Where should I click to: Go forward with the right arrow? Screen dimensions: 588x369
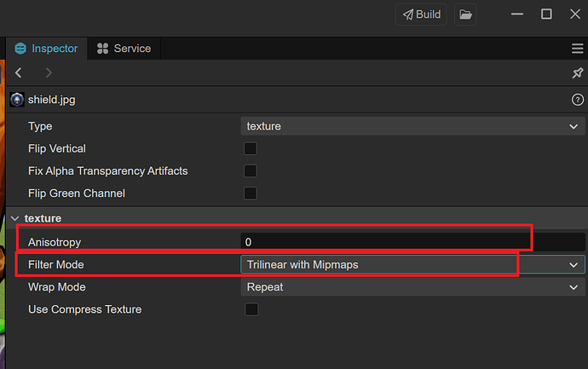point(49,73)
